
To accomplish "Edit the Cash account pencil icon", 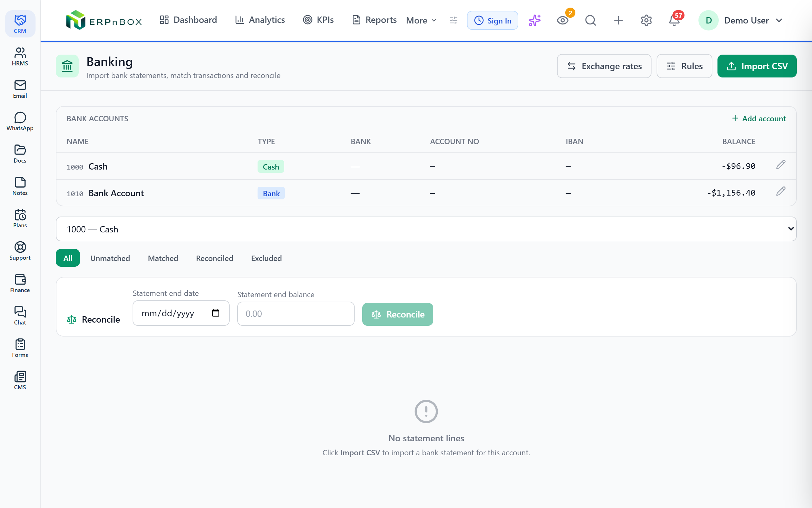I will click(781, 165).
